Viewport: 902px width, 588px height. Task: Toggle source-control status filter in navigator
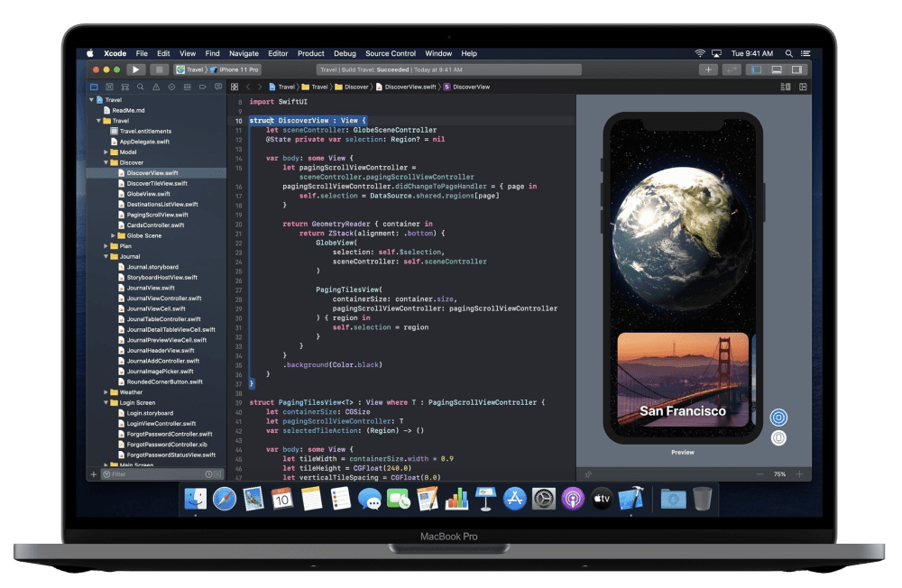[x=217, y=474]
